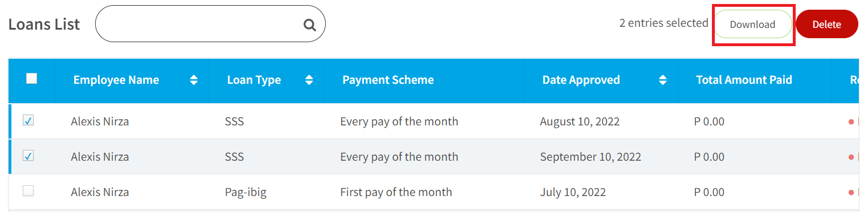The width and height of the screenshot is (868, 212).
Task: Click the search magnifier icon
Action: click(x=309, y=25)
